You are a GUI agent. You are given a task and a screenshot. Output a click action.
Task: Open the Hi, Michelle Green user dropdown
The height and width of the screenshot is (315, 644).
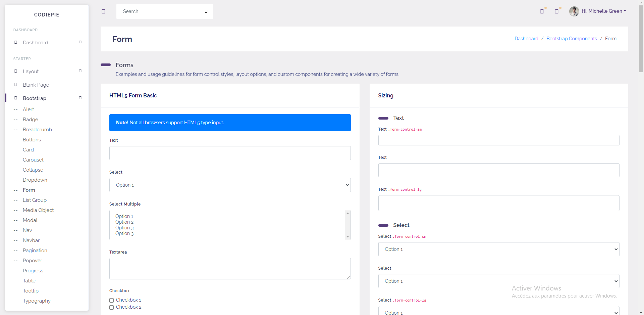[604, 11]
